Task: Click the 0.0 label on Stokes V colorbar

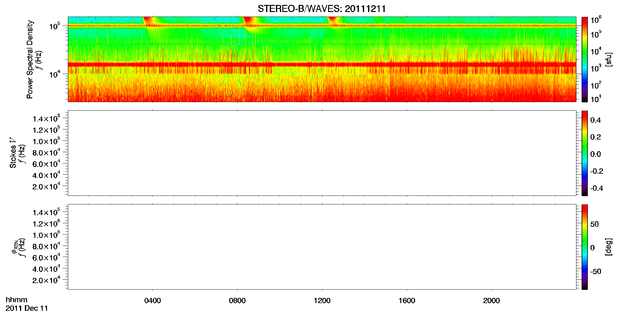Action: click(595, 154)
